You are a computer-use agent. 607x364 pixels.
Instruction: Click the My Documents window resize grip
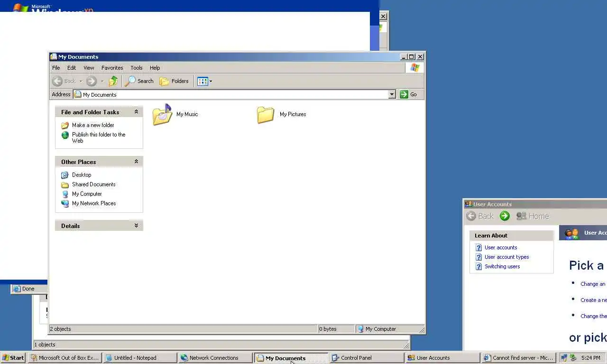pos(422,329)
